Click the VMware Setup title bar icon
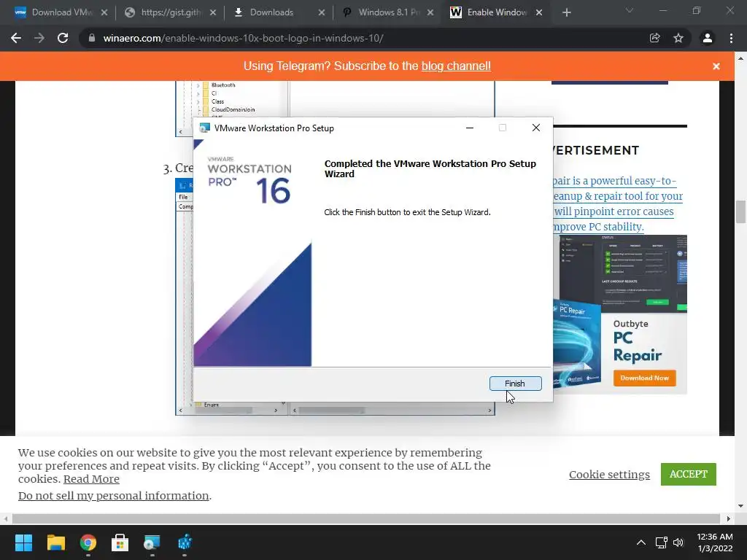Screen dimensions: 747x560 click(x=204, y=128)
